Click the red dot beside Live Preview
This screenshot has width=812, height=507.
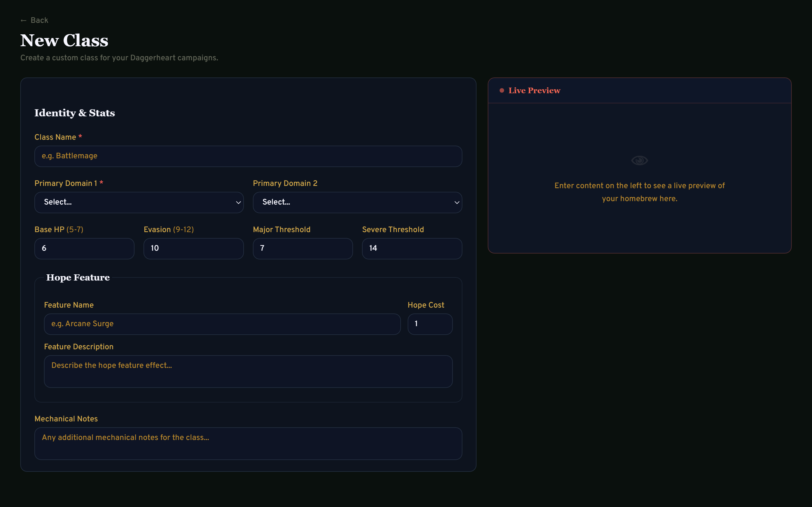click(502, 90)
